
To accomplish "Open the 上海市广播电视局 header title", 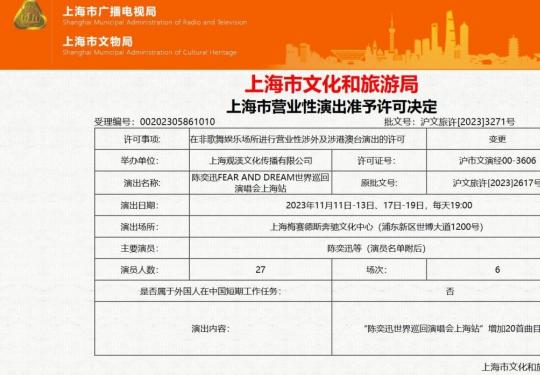I will 110,11.
